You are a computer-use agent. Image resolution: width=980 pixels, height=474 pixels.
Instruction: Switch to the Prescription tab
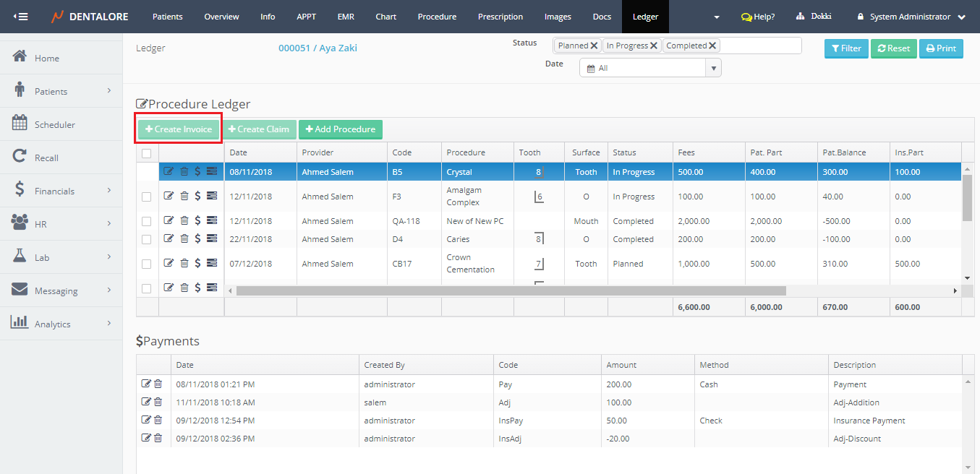click(500, 17)
